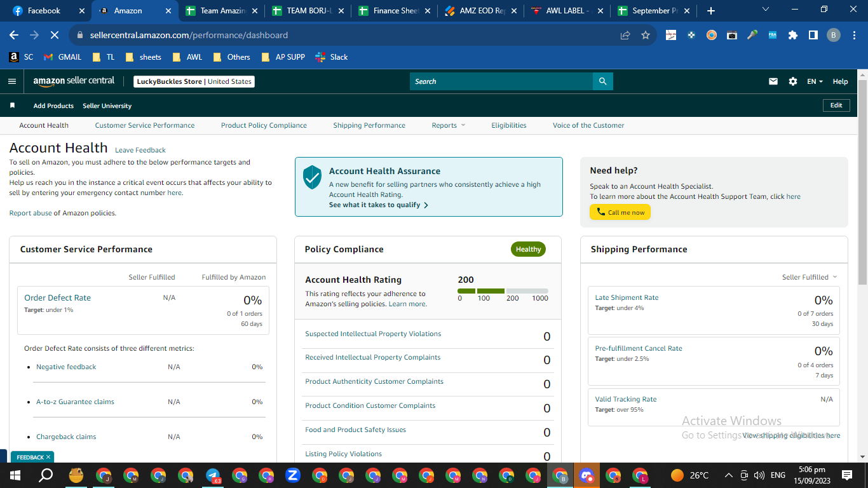Screen dimensions: 868x488
Task: Open the buyer messages mail icon
Action: pos(773,81)
